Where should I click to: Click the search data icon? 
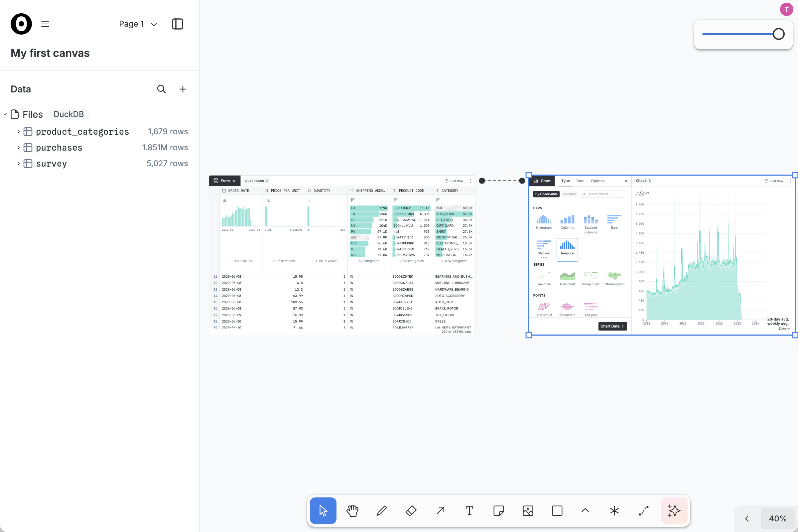pos(162,89)
